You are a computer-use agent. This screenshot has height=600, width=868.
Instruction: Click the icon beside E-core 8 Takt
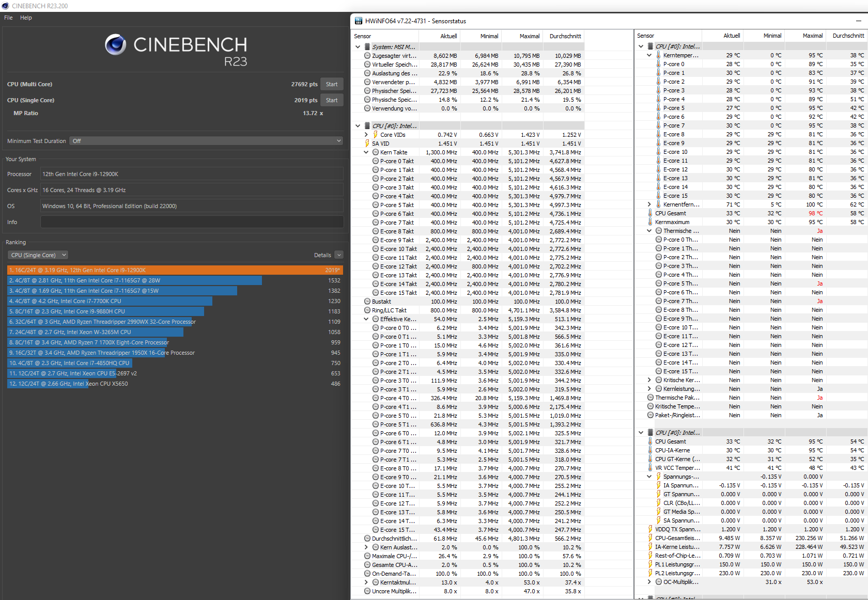pyautogui.click(x=376, y=231)
